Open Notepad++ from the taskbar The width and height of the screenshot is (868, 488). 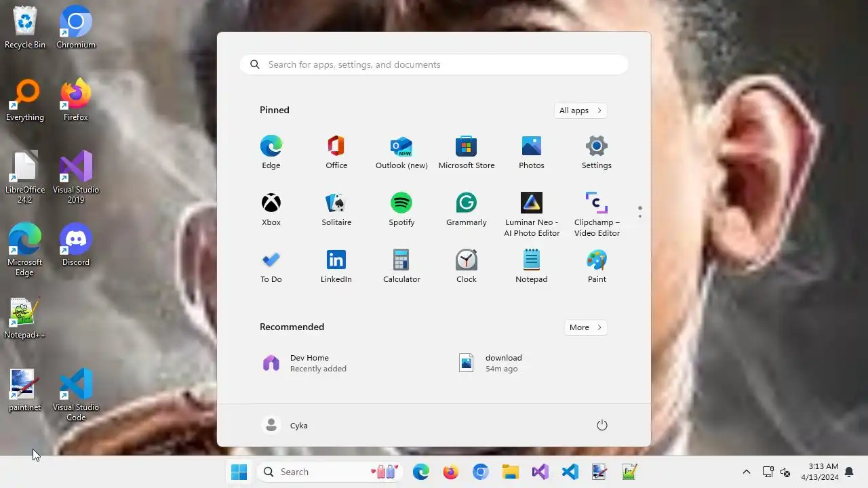coord(630,472)
